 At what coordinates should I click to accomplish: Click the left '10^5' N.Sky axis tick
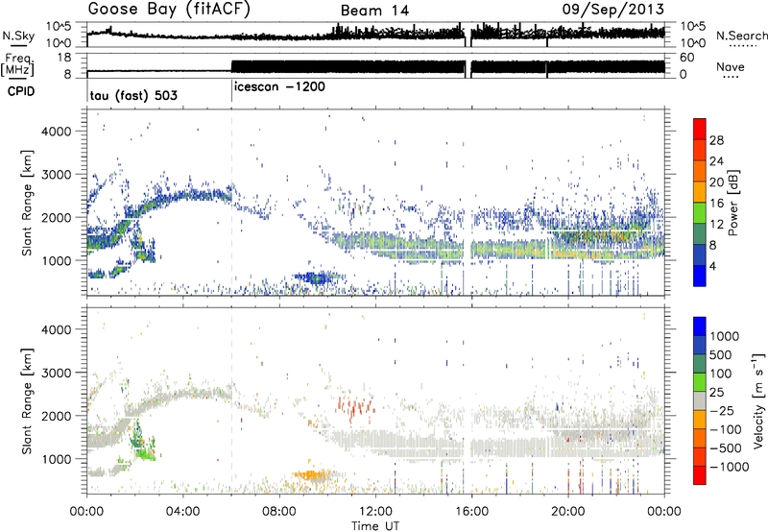(59, 26)
